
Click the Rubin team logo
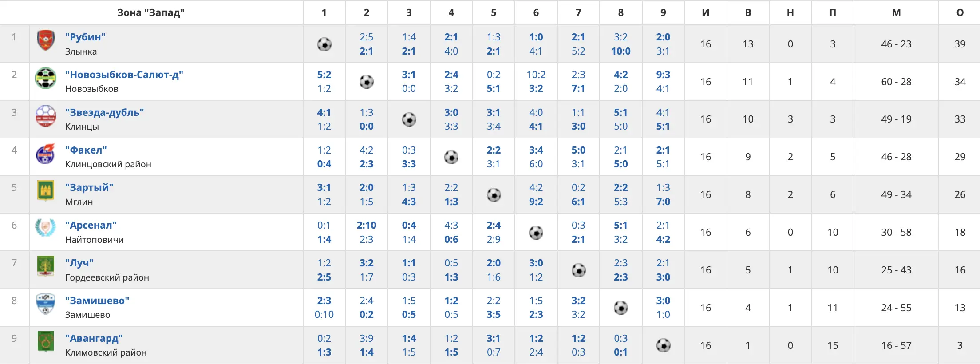45,41
